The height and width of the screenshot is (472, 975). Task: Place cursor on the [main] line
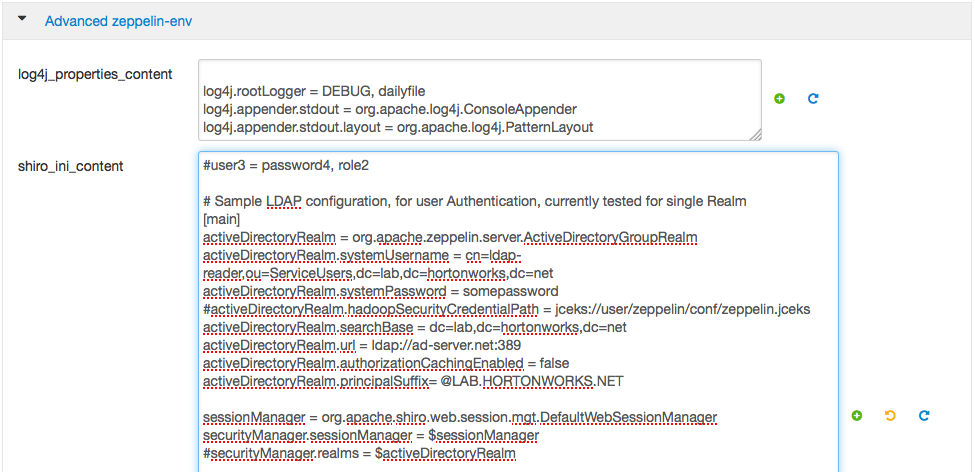pos(221,219)
